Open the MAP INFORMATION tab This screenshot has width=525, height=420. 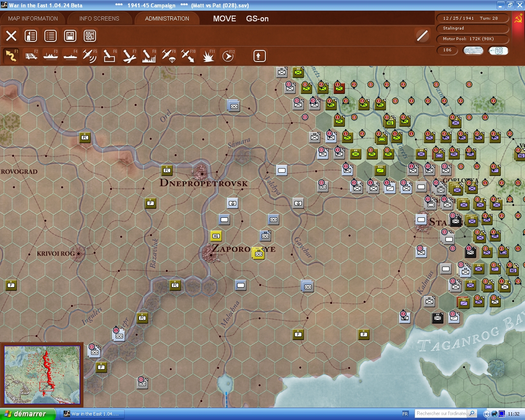click(33, 18)
